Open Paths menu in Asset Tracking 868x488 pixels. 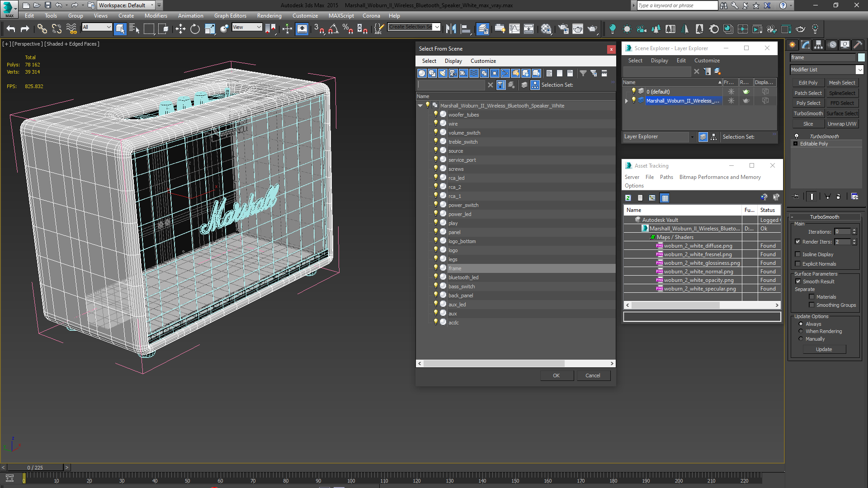(666, 177)
